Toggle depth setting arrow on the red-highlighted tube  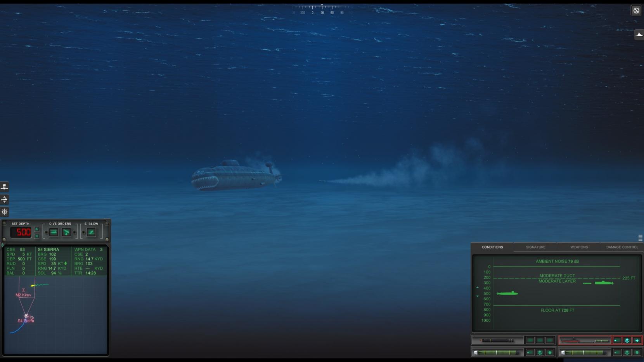tap(637, 340)
